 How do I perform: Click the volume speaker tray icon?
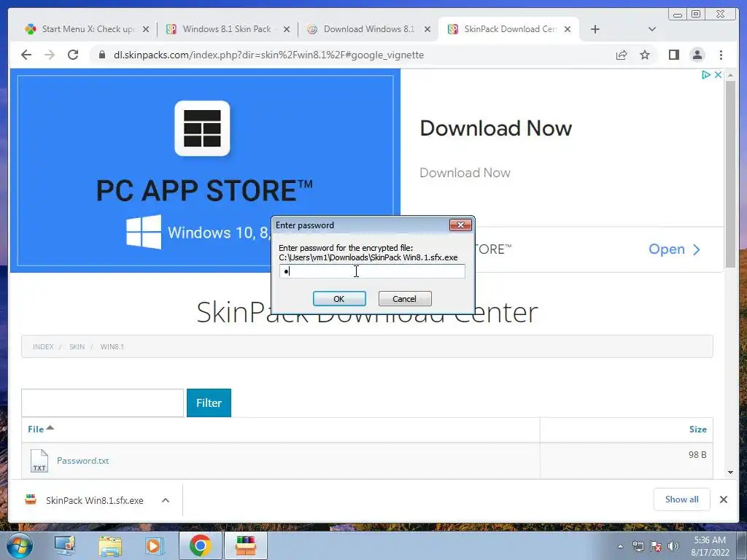click(x=673, y=546)
